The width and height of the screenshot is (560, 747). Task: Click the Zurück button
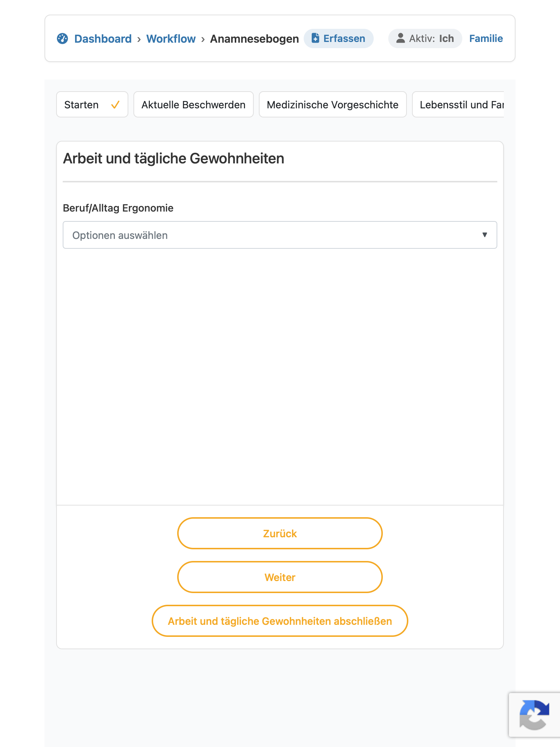(x=280, y=533)
